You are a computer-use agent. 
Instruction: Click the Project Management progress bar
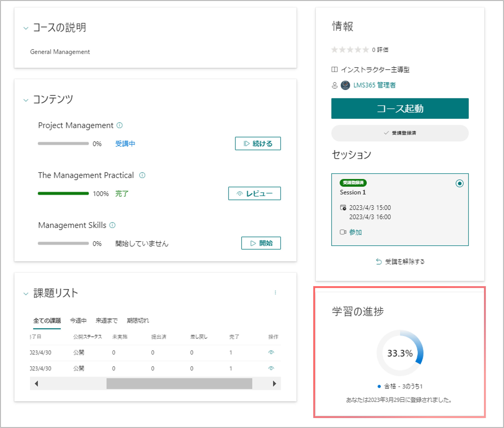point(63,143)
